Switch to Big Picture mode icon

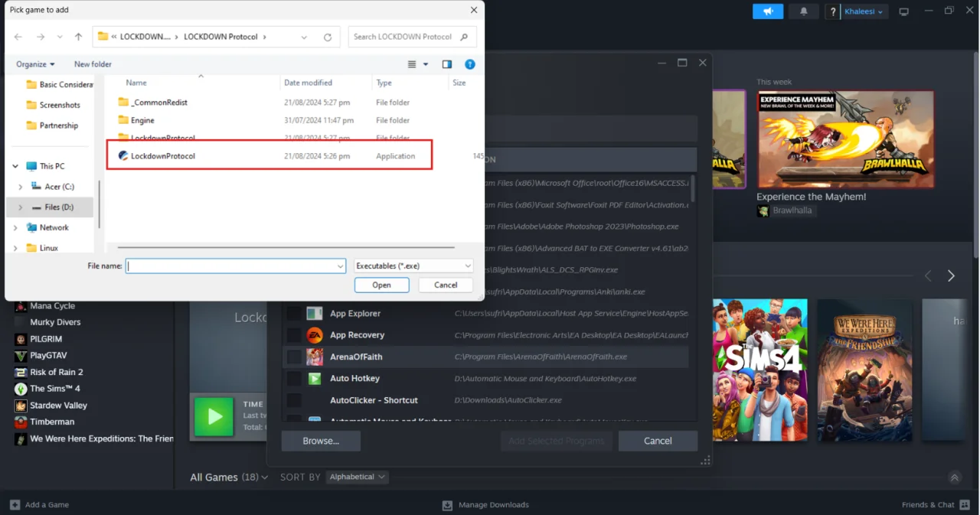[903, 11]
